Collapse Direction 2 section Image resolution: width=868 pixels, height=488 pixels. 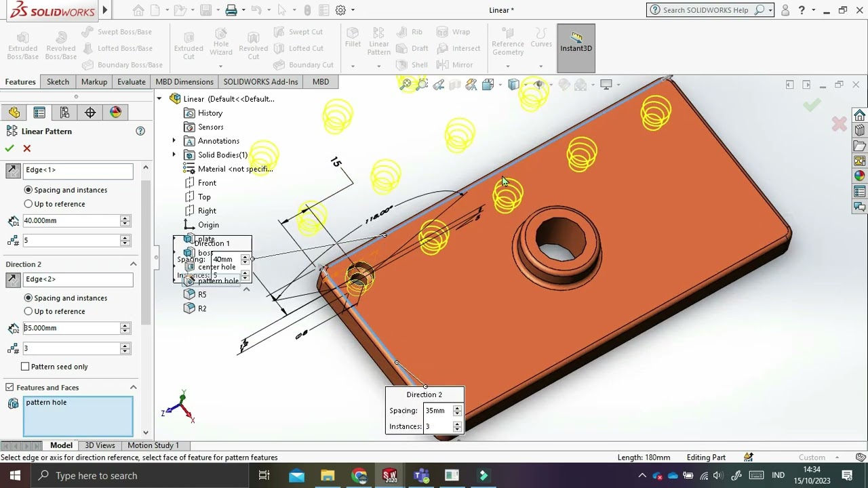(x=133, y=264)
